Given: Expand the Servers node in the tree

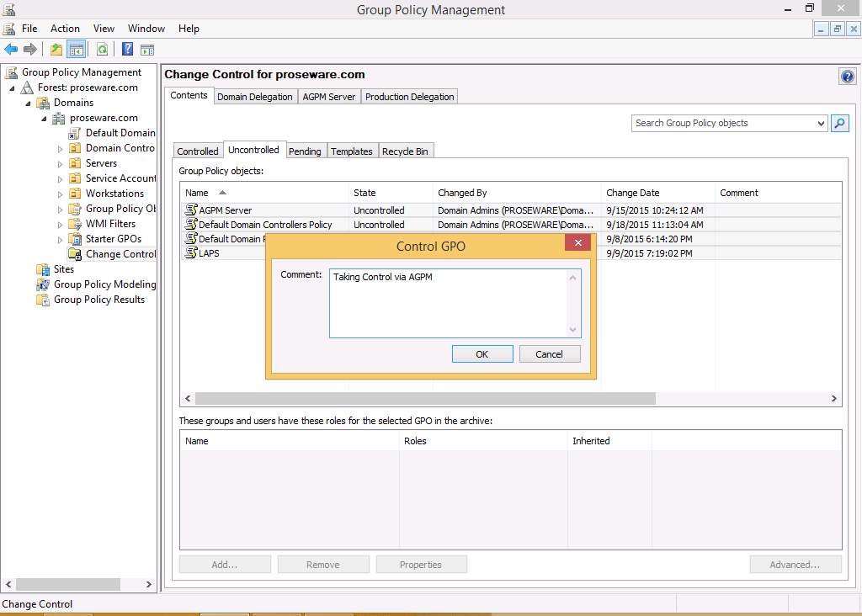Looking at the screenshot, I should coord(61,164).
